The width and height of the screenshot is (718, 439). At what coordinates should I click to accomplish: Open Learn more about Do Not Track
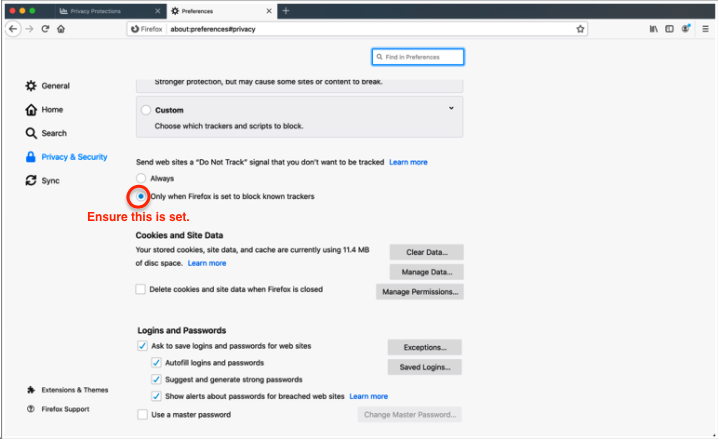(408, 162)
